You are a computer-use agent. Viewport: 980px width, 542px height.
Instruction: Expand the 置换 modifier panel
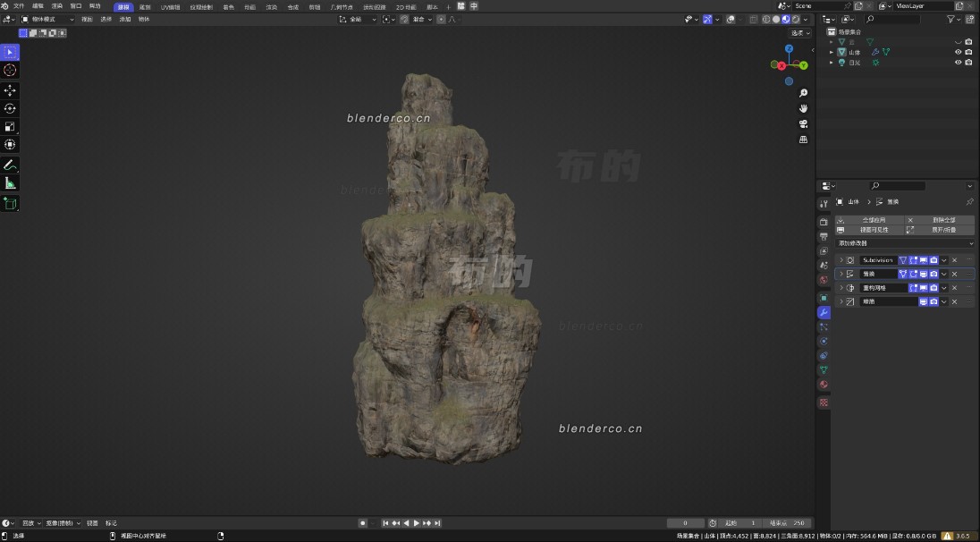(841, 274)
